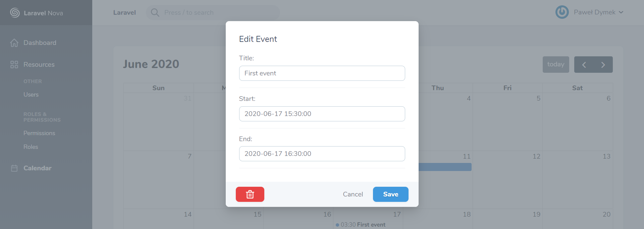Jump to today in calendar
This screenshot has width=644, height=229.
coord(556,64)
